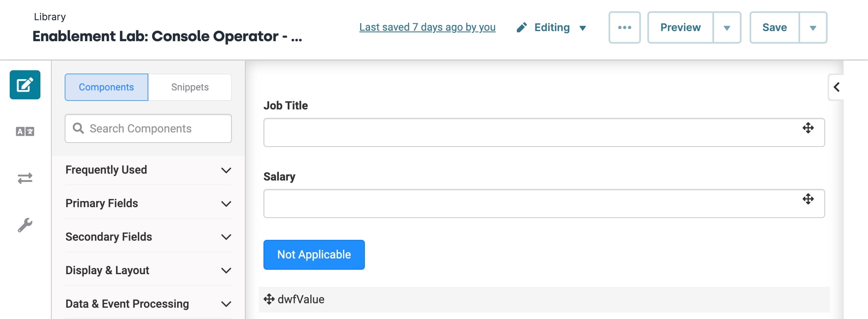
Task: Open the three-dot more options menu
Action: click(x=625, y=27)
